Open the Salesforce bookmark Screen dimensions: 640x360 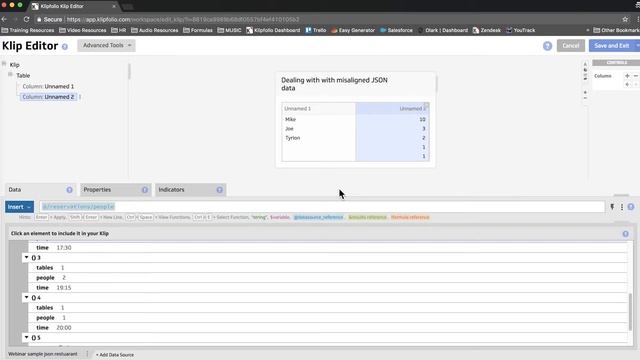point(396,30)
